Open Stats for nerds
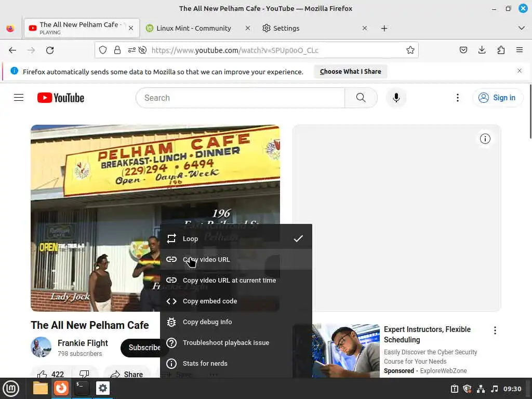This screenshot has height=399, width=532. pyautogui.click(x=236, y=363)
